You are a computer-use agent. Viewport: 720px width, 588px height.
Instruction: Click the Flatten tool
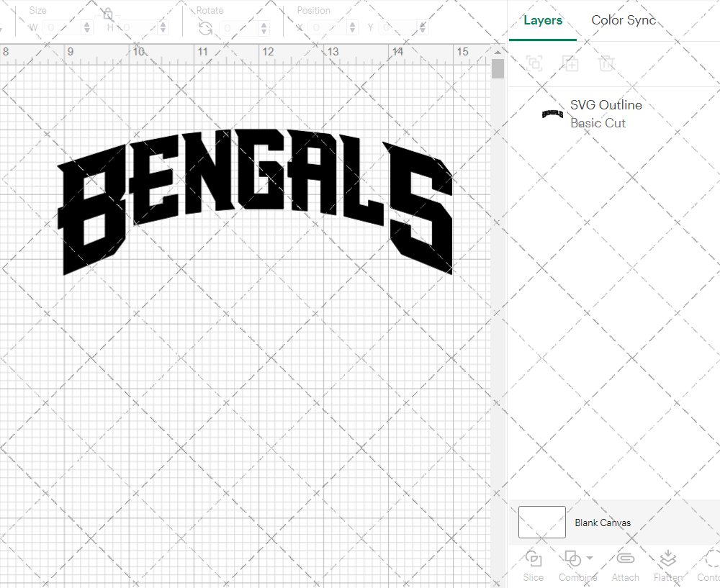[x=668, y=566]
